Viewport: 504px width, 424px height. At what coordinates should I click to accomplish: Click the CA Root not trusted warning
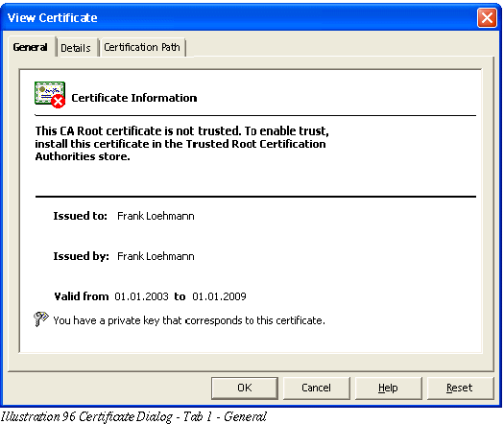[x=182, y=144]
